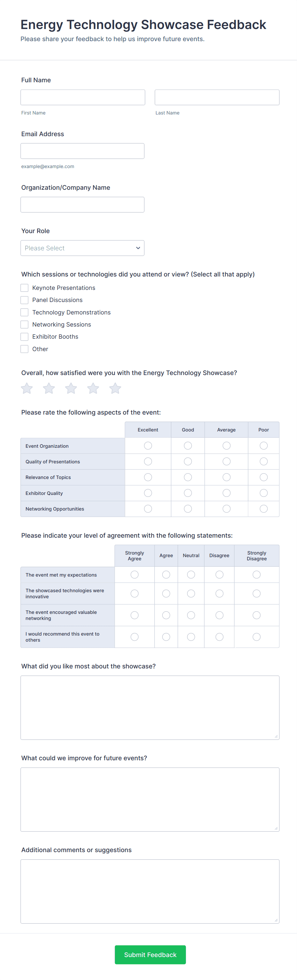Choose the fourth star rating
The image size is (297, 980).
[93, 388]
